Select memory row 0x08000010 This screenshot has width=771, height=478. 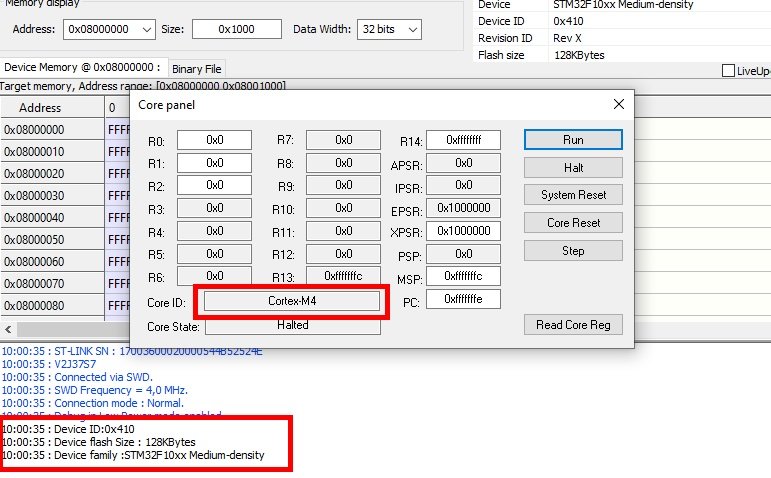coord(52,151)
